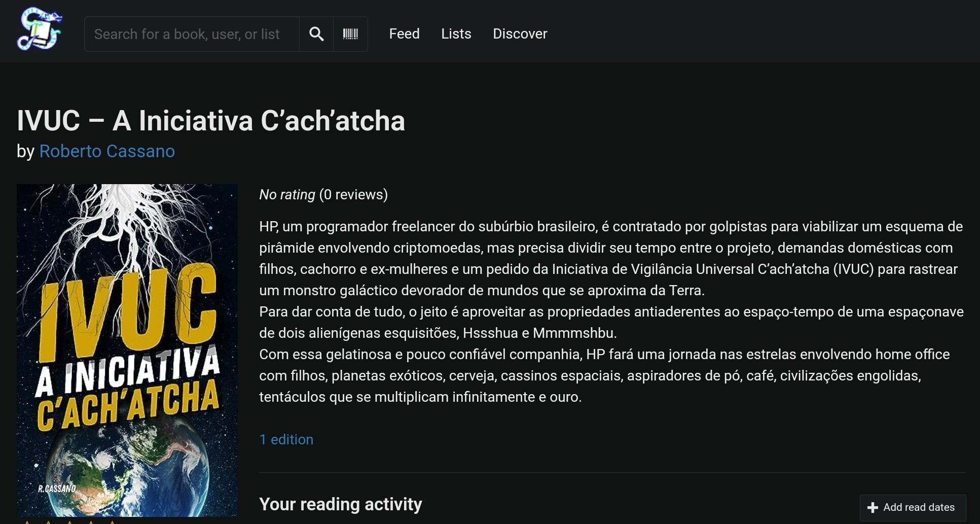
Task: Focus the book search input field
Action: [x=192, y=34]
